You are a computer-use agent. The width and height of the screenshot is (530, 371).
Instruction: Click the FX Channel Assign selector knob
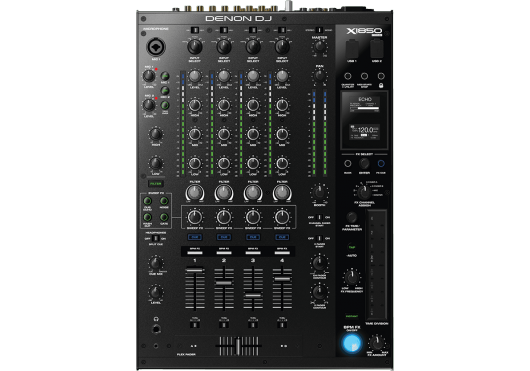(364, 193)
